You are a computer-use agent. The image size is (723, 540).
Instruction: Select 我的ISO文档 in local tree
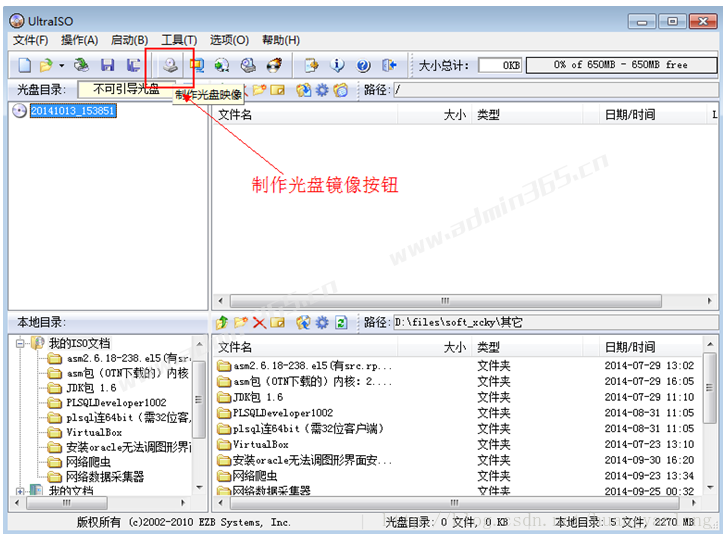79,343
